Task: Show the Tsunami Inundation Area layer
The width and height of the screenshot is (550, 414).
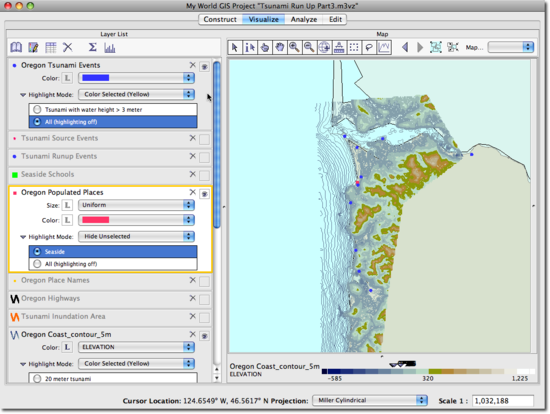Action: [204, 318]
